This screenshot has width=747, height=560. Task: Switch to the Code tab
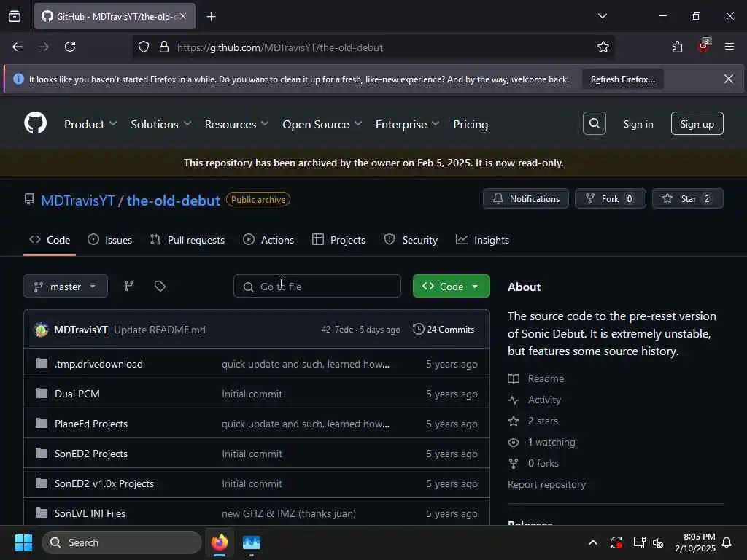(50, 240)
